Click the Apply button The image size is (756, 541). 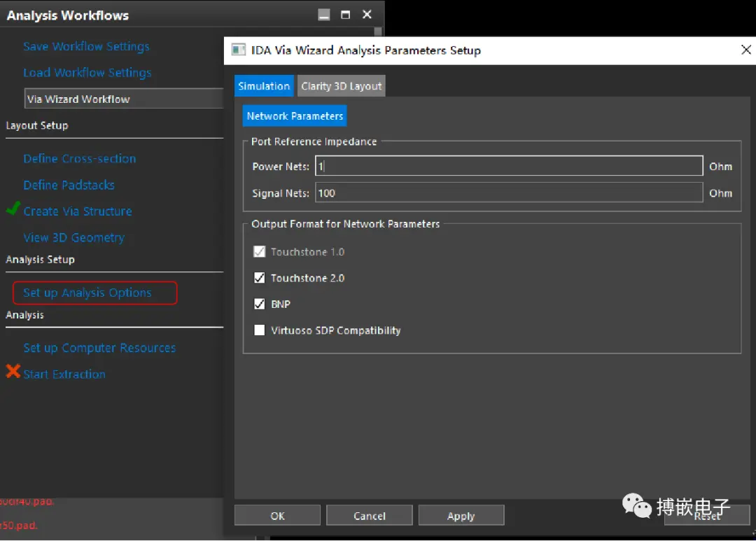pos(461,515)
